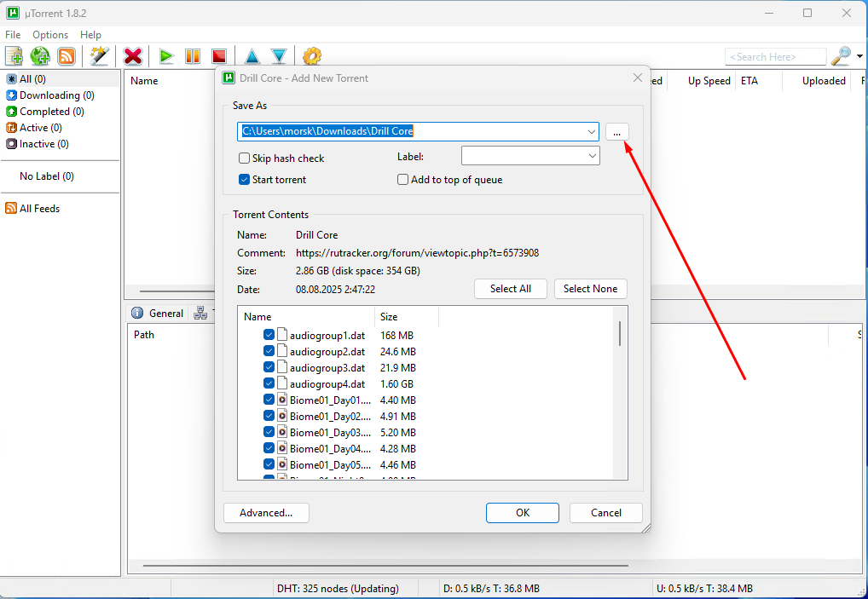
Task: Sort files by the Size column header
Action: (x=407, y=317)
